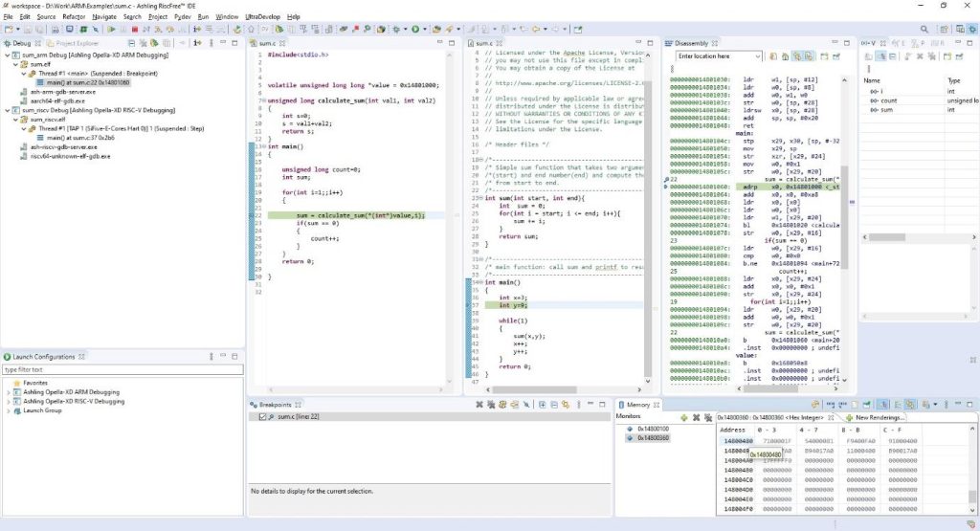Open the Pydev menu
This screenshot has width=980, height=531.
tap(183, 17)
